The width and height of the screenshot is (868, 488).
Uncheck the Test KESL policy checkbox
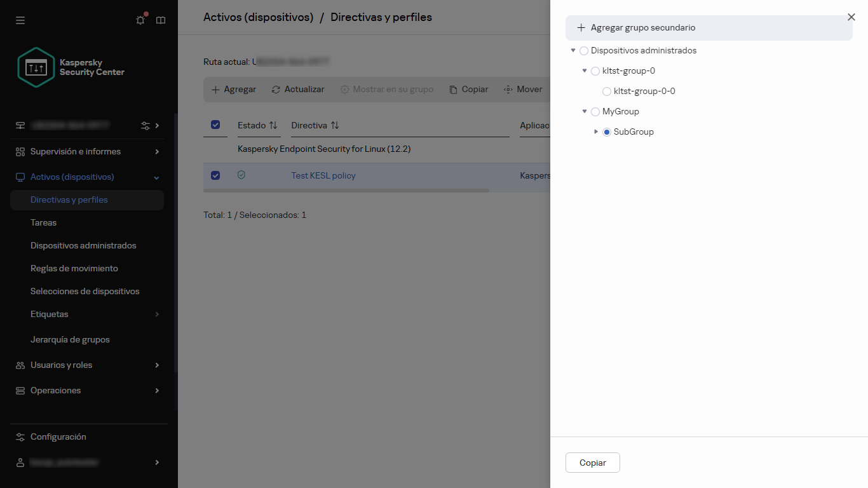pyautogui.click(x=215, y=175)
